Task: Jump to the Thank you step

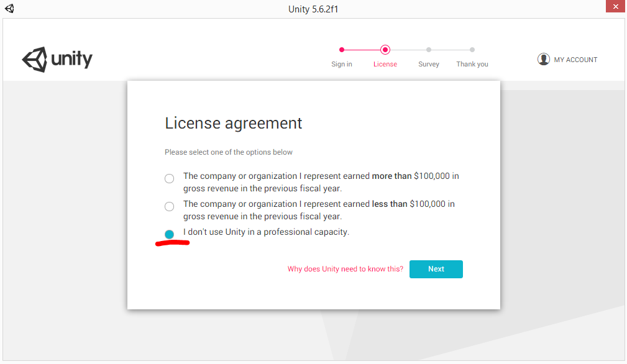Action: point(472,65)
